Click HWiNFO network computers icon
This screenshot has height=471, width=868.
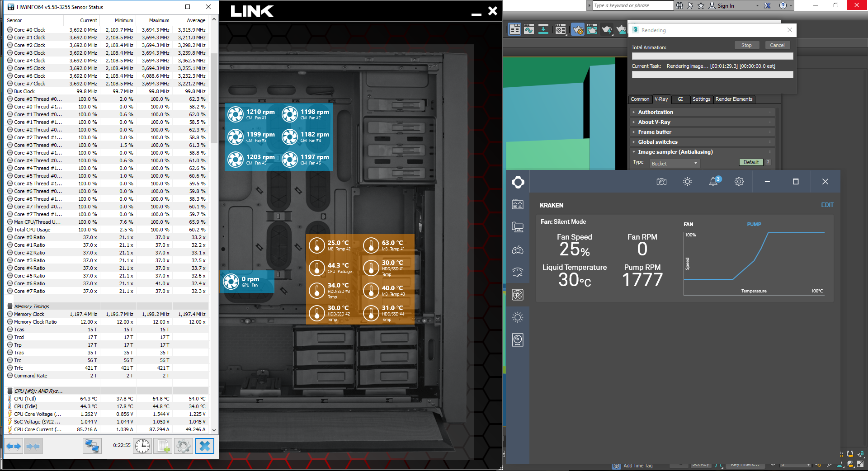pos(92,446)
